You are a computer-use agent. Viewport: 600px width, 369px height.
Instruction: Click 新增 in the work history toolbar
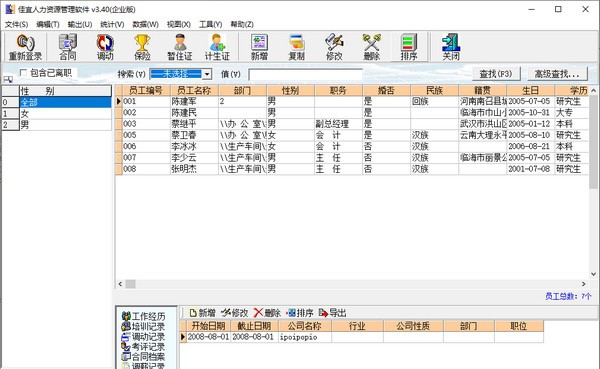[x=202, y=313]
